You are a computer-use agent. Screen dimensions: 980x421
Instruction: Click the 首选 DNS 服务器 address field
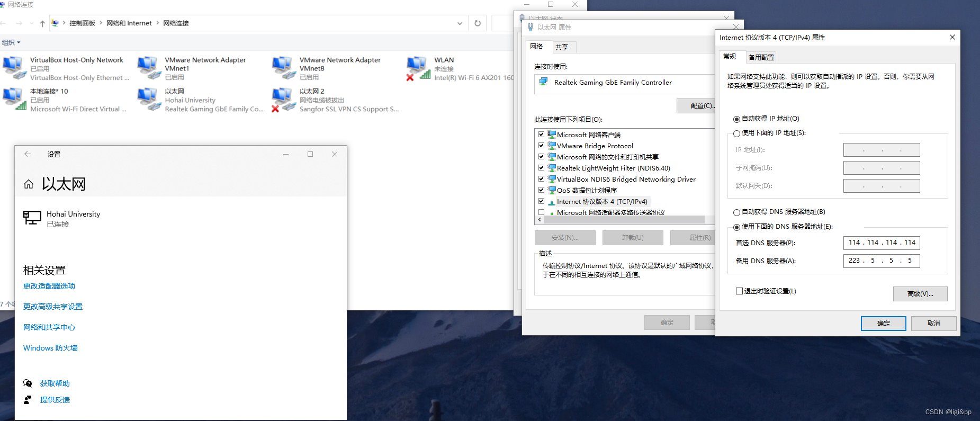882,243
